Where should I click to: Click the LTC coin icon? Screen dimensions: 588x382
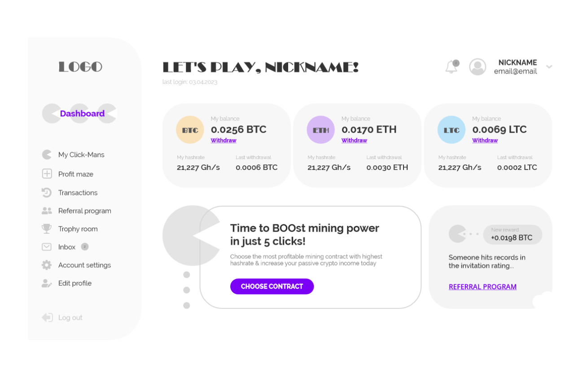point(451,130)
